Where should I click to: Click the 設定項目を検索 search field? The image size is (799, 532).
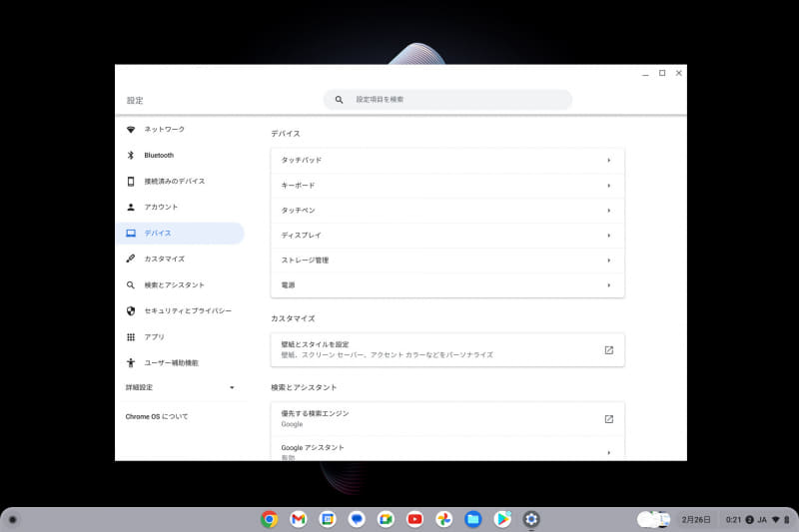(447, 100)
